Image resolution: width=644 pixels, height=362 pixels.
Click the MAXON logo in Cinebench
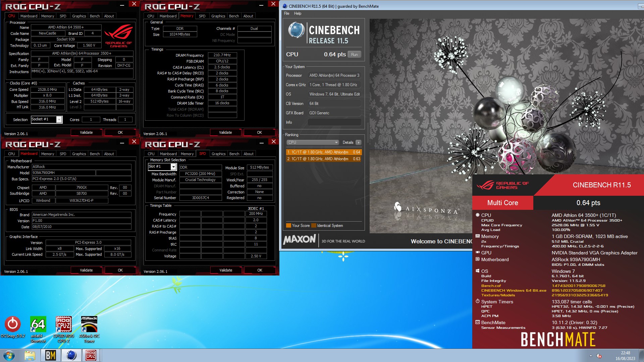coord(300,239)
